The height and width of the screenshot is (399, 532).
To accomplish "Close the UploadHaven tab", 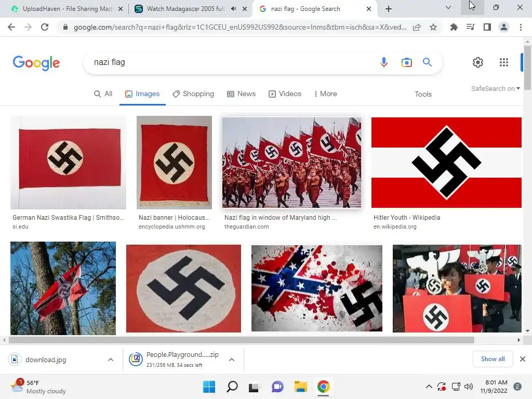I will coord(121,9).
